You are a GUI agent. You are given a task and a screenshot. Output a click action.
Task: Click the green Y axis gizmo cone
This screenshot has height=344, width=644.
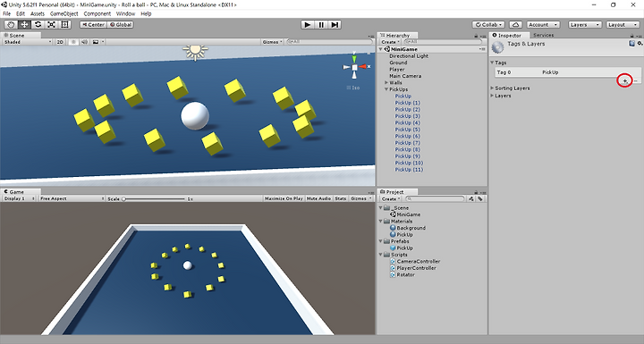(354, 59)
